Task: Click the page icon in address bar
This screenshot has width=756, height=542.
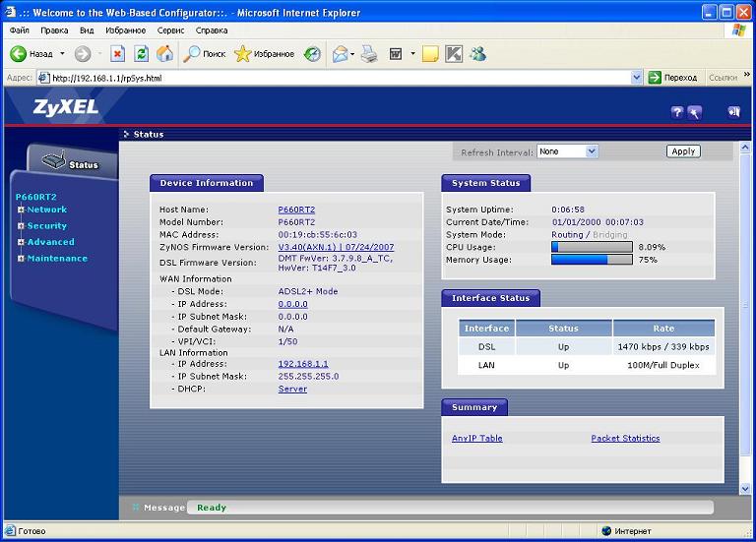Action: pos(43,78)
